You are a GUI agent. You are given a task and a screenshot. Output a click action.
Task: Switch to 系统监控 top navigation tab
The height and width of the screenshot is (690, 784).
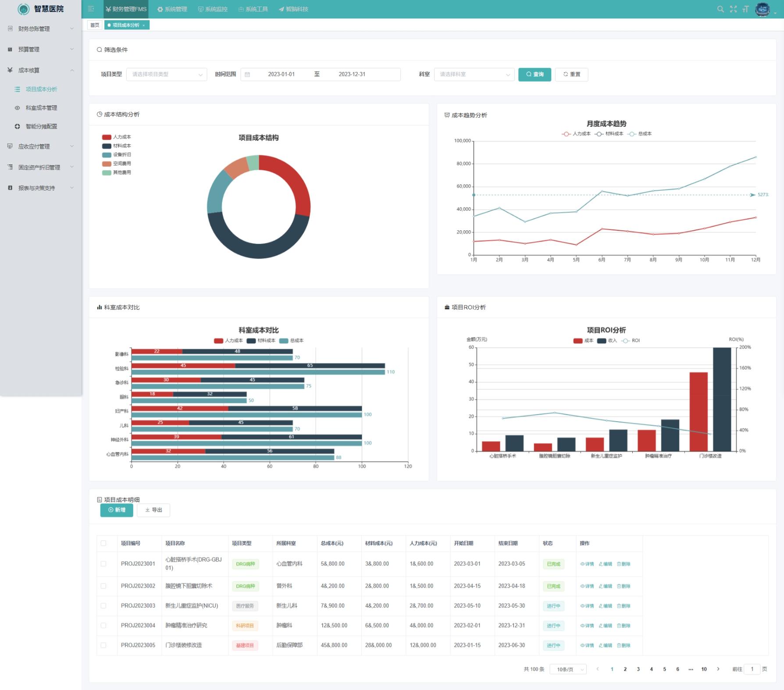pyautogui.click(x=213, y=9)
